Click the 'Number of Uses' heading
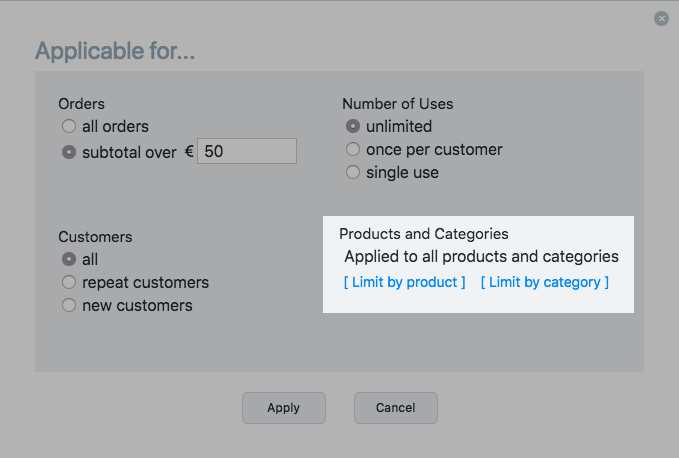The height and width of the screenshot is (458, 679). (397, 104)
